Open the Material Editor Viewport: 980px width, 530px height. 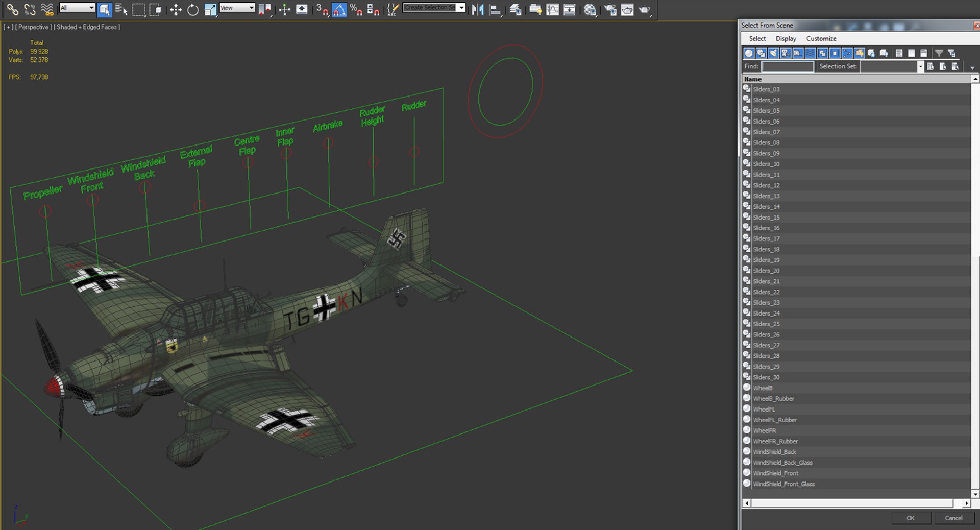coord(590,9)
